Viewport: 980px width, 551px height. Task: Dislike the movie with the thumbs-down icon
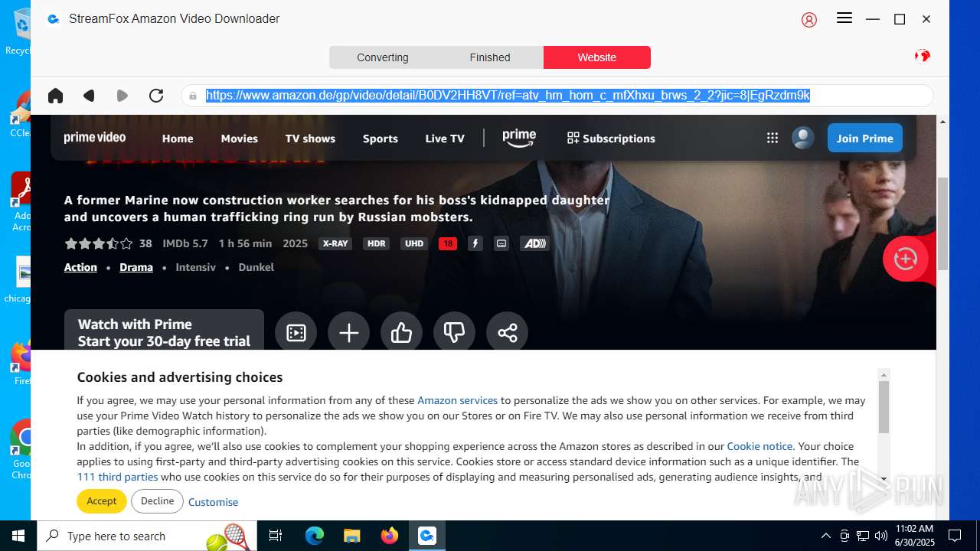click(x=455, y=333)
